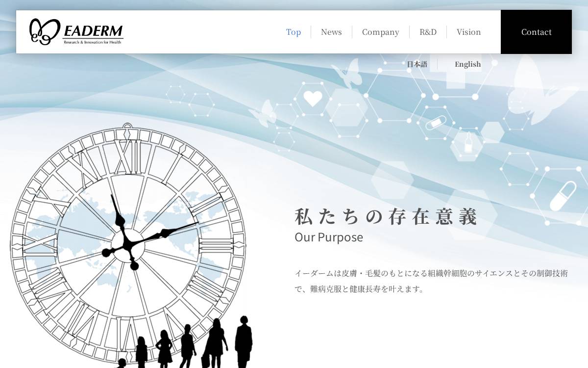This screenshot has width=588, height=368.
Task: Click the paragraph starting with イーダームは皮膚
Action: click(x=431, y=281)
